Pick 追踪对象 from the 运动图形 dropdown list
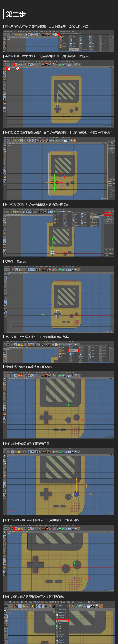Screen dimensions: 118x644 (62, 634)
